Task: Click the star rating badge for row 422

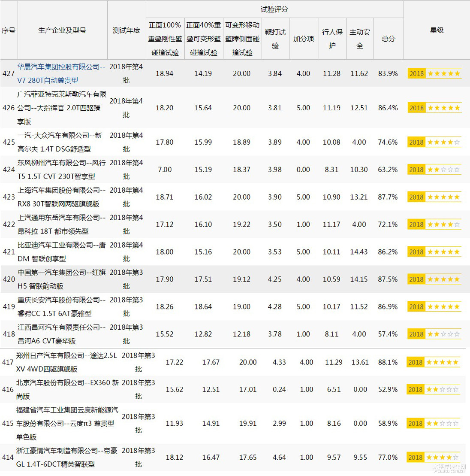Action: (x=434, y=224)
